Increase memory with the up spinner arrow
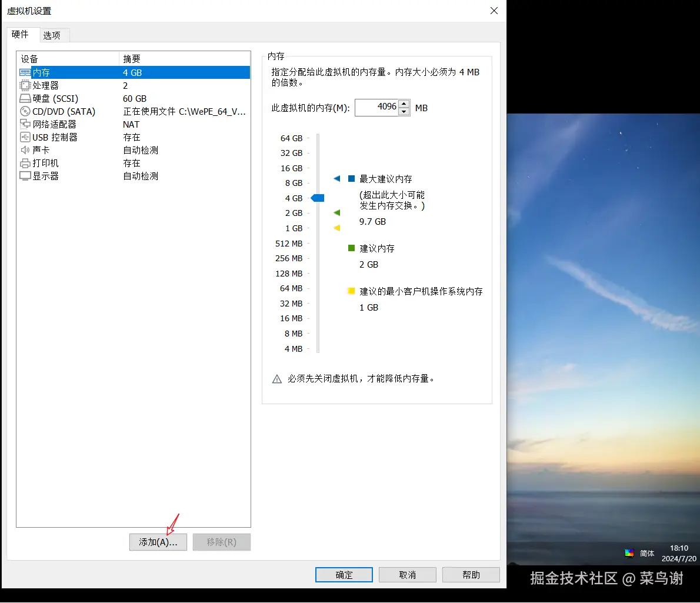Screen dimensions: 700x603 pyautogui.click(x=404, y=104)
